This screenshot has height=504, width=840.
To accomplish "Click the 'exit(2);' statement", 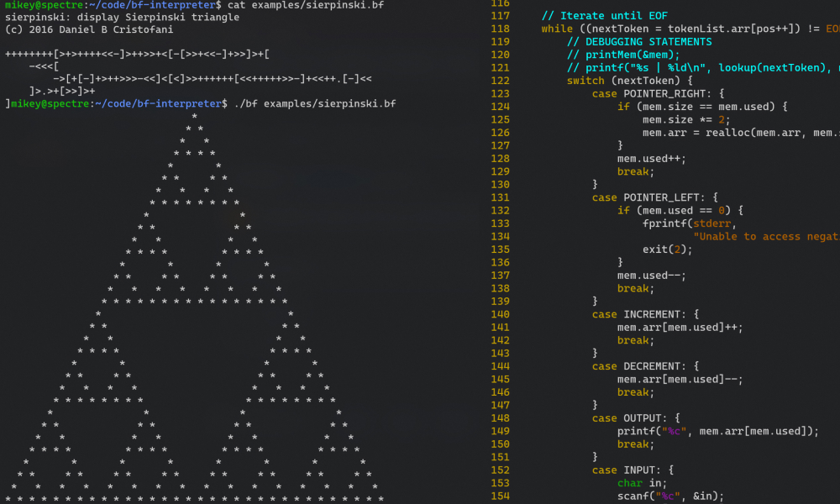I will click(668, 249).
